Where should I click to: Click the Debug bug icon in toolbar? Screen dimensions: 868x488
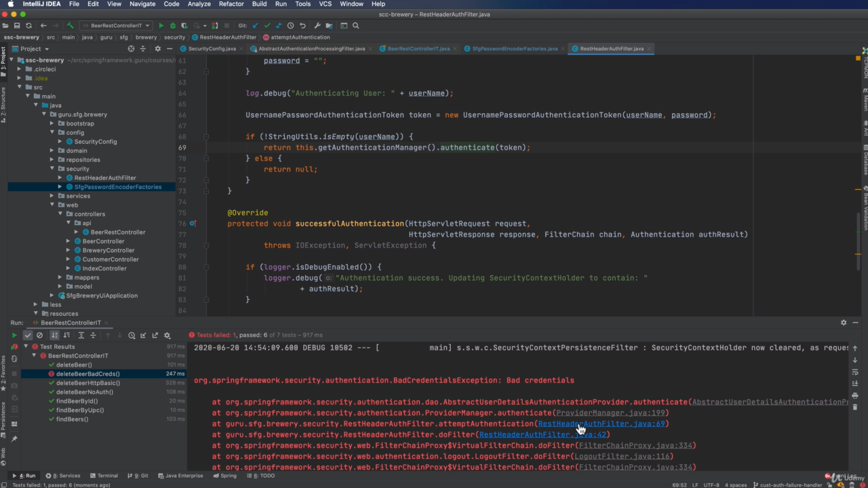[x=172, y=26]
